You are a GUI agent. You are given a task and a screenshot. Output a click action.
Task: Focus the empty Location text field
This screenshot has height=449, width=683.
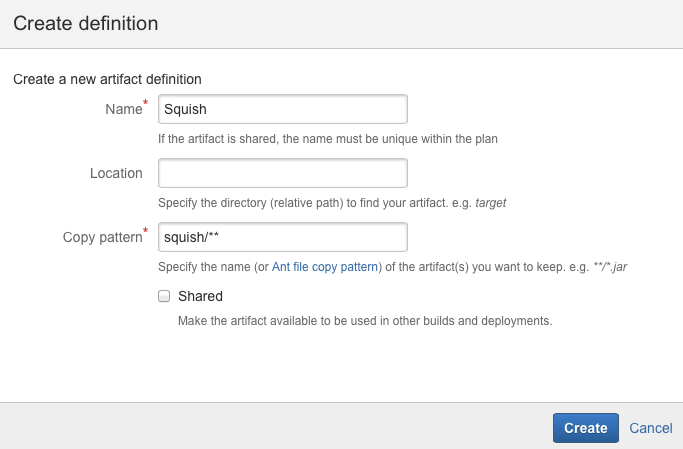[282, 173]
